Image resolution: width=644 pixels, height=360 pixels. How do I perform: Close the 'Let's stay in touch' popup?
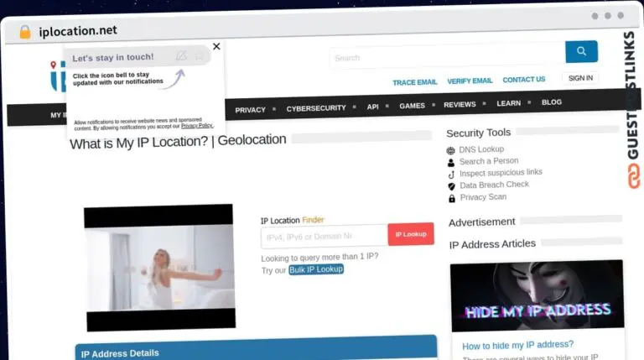(216, 46)
